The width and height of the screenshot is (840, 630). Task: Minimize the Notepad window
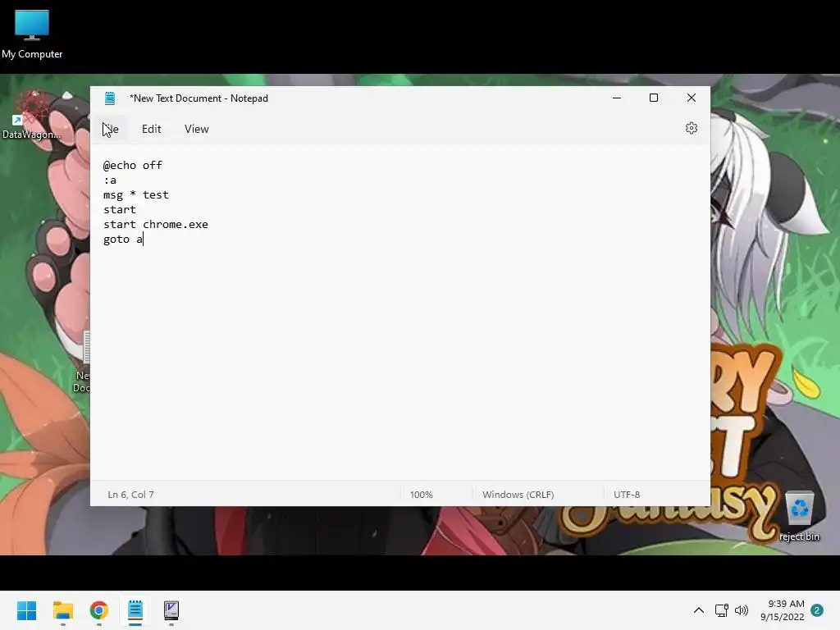coord(617,98)
